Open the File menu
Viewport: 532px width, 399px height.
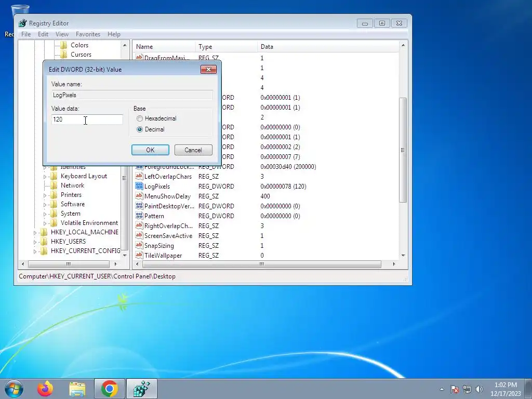(26, 34)
